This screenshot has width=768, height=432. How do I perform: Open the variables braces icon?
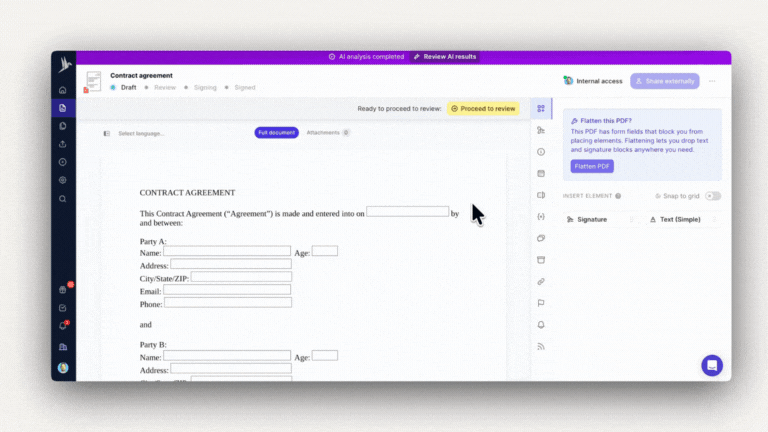tap(541, 217)
